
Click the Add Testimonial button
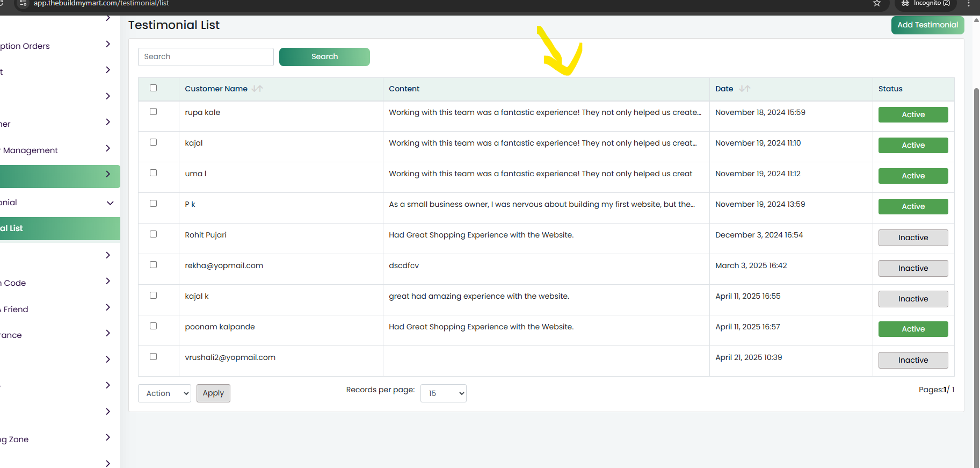pyautogui.click(x=927, y=25)
